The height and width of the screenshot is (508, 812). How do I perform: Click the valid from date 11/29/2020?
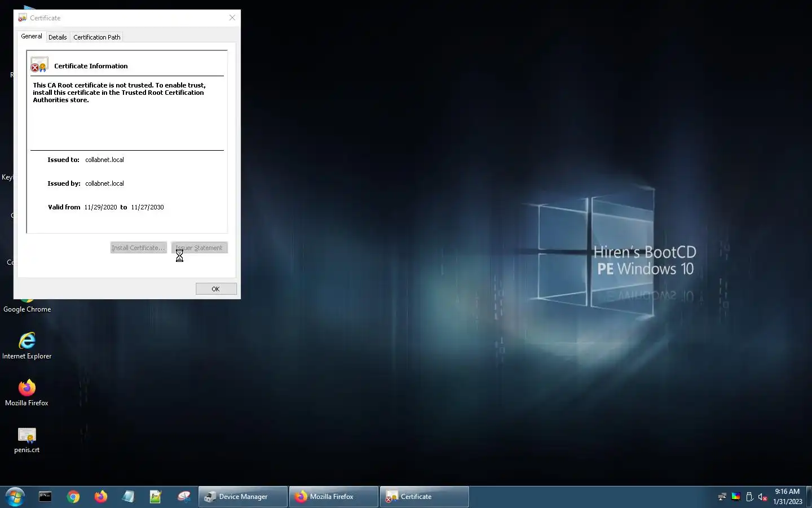tap(100, 207)
